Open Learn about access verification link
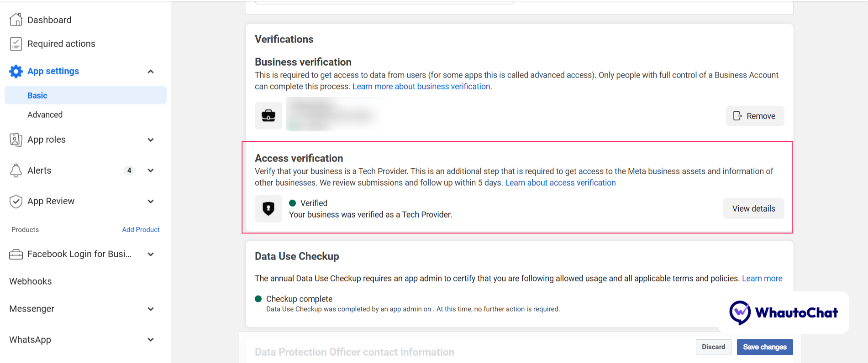This screenshot has width=868, height=363. click(x=560, y=182)
